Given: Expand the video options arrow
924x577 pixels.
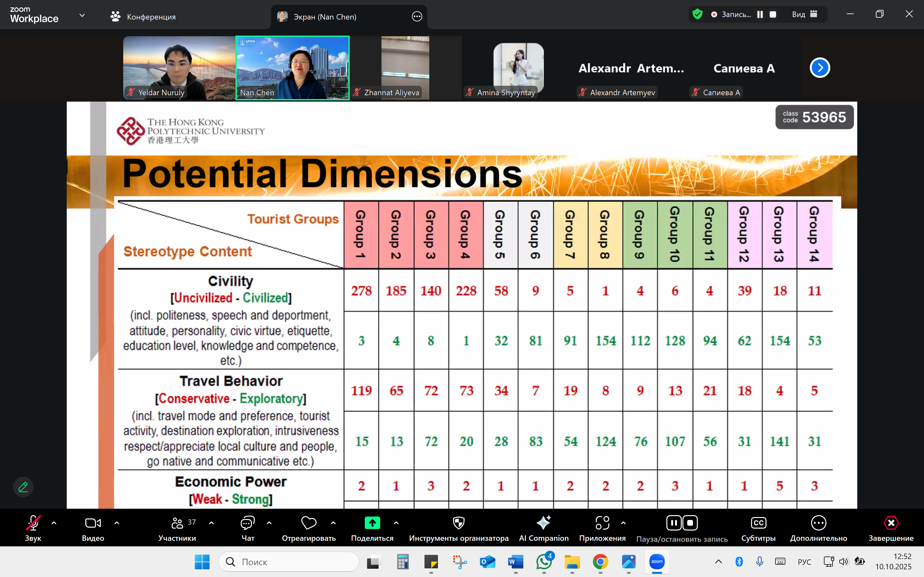Looking at the screenshot, I should (x=117, y=523).
